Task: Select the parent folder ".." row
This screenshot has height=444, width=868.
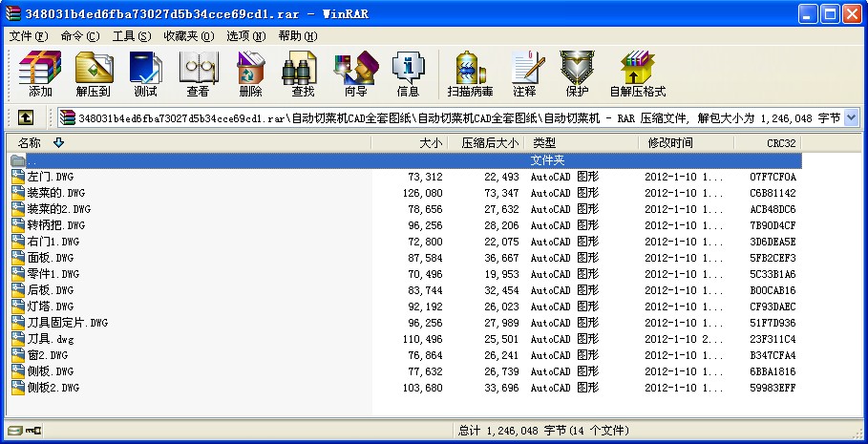Action: point(191,160)
